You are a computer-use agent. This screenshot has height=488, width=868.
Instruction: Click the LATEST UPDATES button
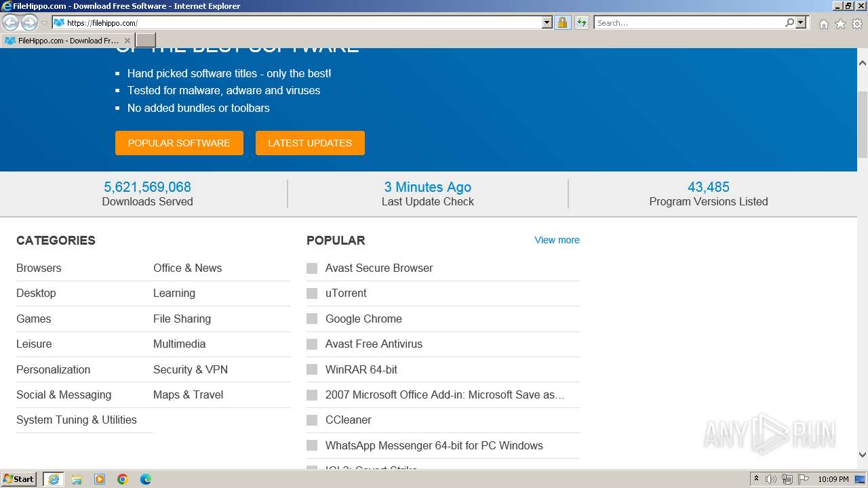point(310,143)
